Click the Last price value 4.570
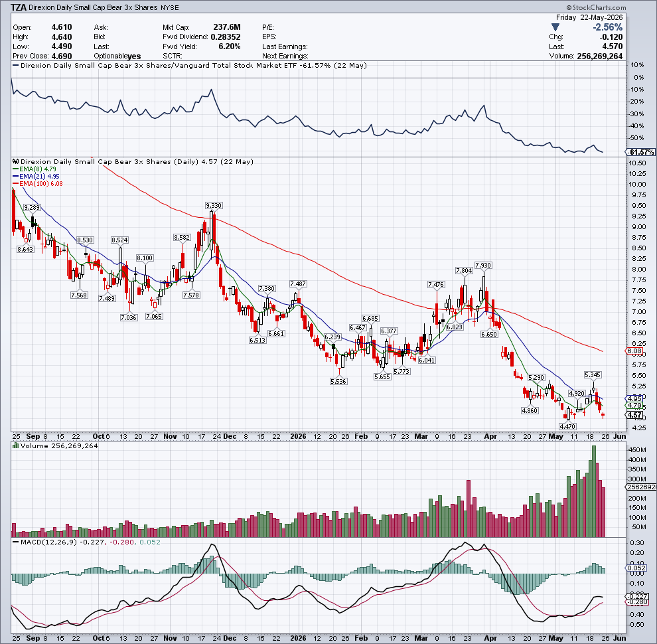 [x=612, y=46]
